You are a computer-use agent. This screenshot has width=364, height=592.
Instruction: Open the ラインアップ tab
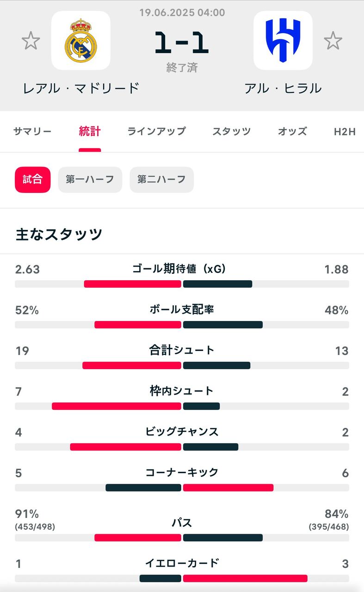156,131
